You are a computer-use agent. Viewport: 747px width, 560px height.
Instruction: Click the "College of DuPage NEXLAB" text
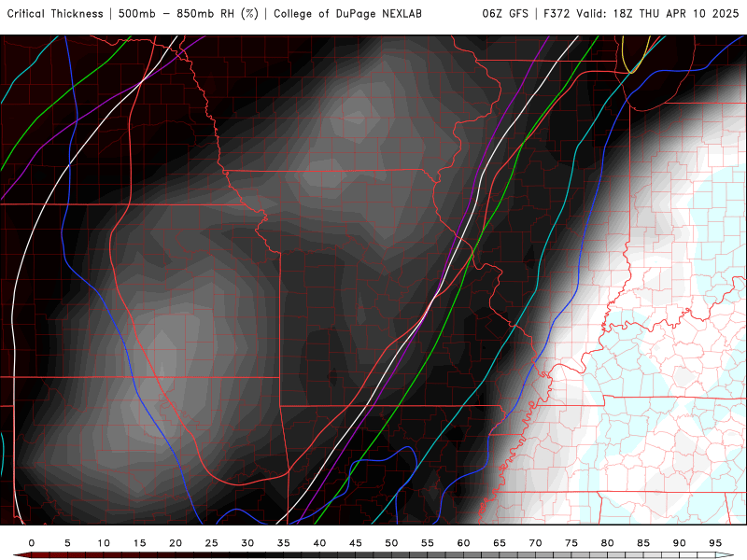point(347,14)
